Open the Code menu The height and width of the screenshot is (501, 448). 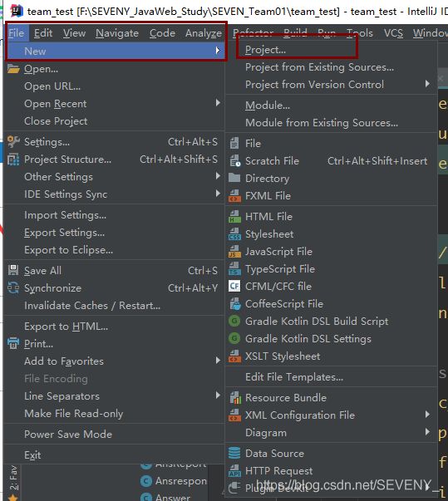coord(162,33)
